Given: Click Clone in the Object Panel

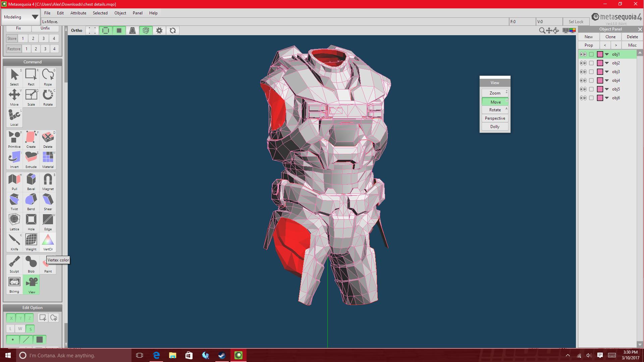Looking at the screenshot, I should pos(610,37).
